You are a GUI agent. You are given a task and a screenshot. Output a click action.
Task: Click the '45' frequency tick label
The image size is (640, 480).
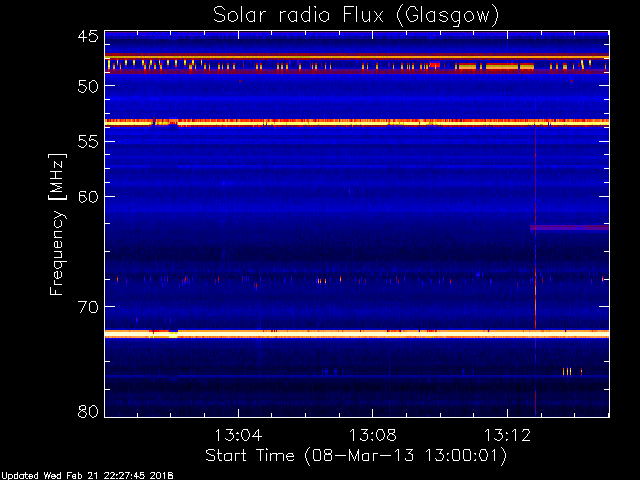[x=88, y=37]
